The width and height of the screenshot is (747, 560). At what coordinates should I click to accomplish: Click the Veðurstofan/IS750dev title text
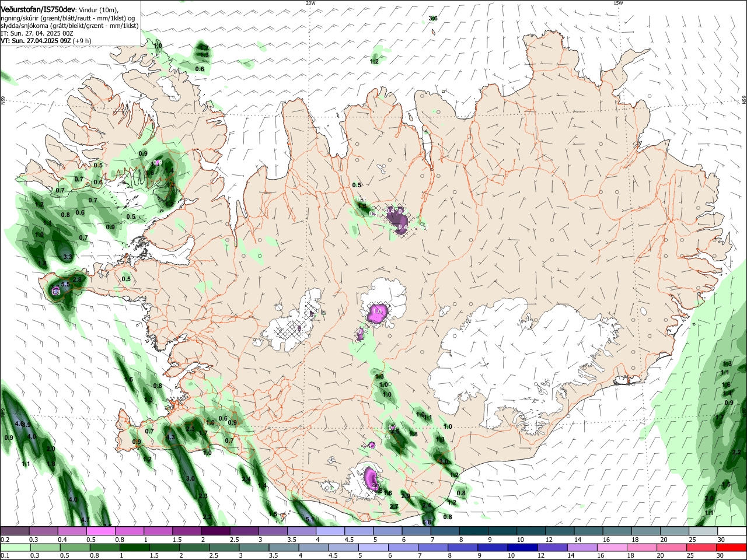38,10
